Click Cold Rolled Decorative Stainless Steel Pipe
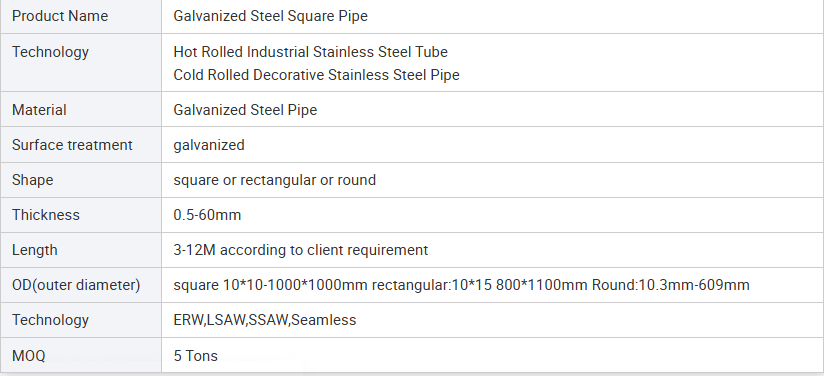The image size is (824, 376). [316, 75]
